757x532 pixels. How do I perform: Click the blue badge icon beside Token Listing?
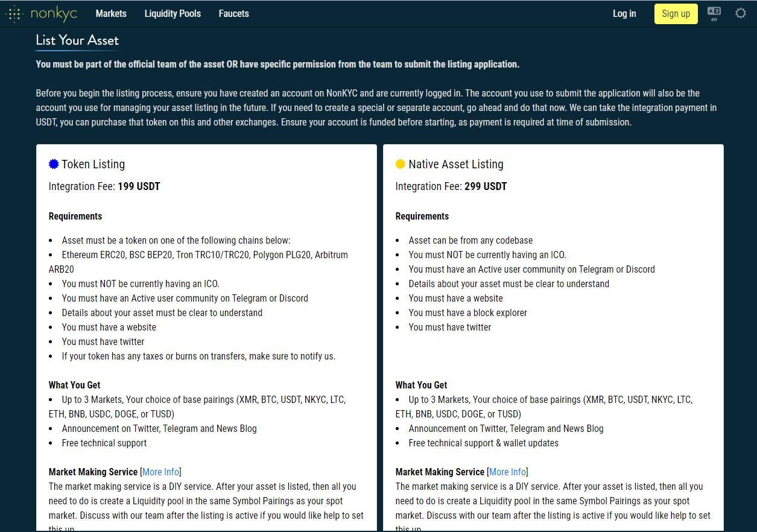pyautogui.click(x=54, y=164)
